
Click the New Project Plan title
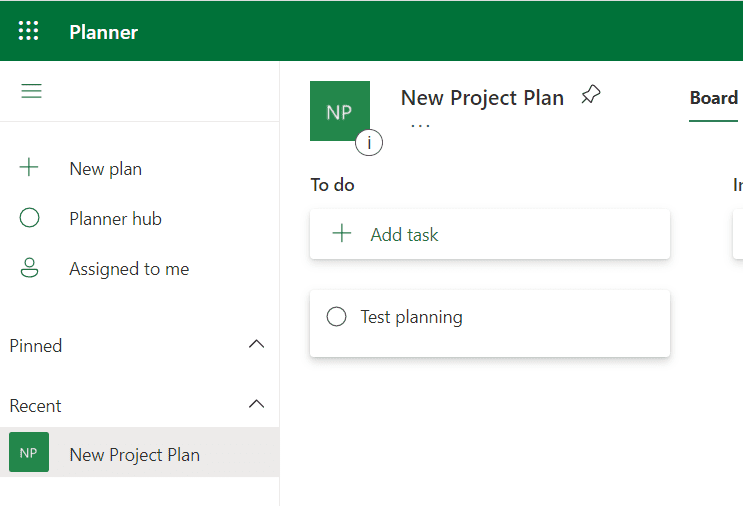tap(482, 98)
